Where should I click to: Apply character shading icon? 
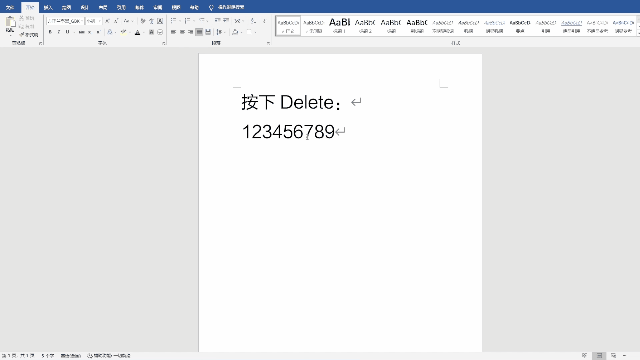[x=151, y=32]
